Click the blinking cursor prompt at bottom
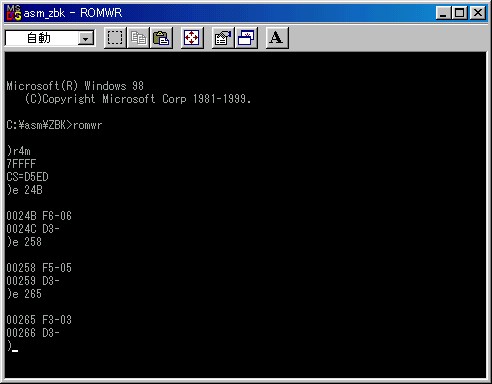 click(12, 346)
